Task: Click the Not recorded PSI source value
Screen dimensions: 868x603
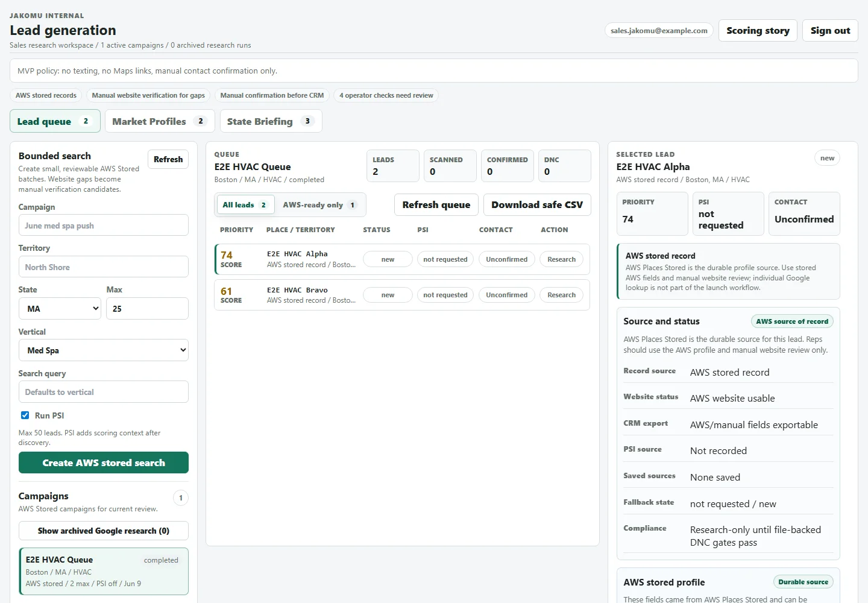Action: coord(719,450)
